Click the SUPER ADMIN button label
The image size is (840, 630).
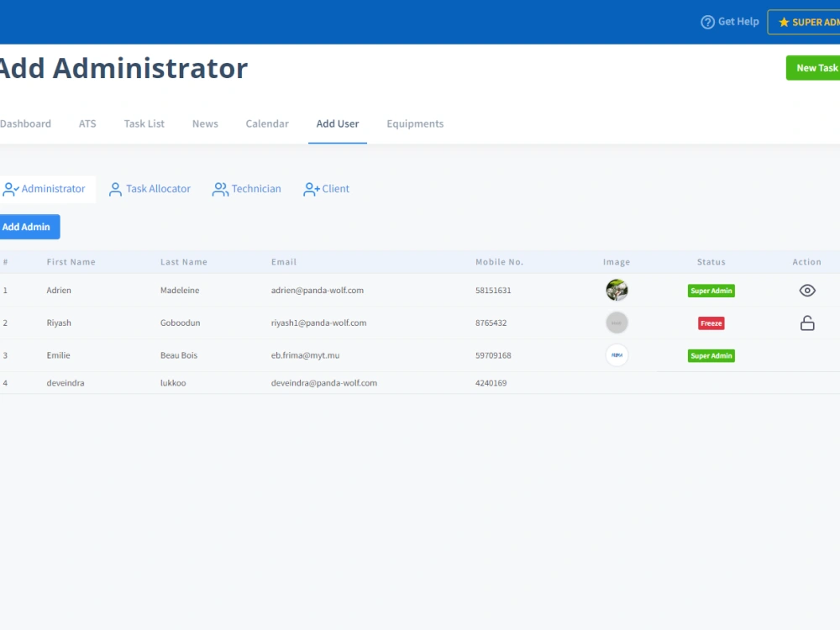click(x=816, y=22)
